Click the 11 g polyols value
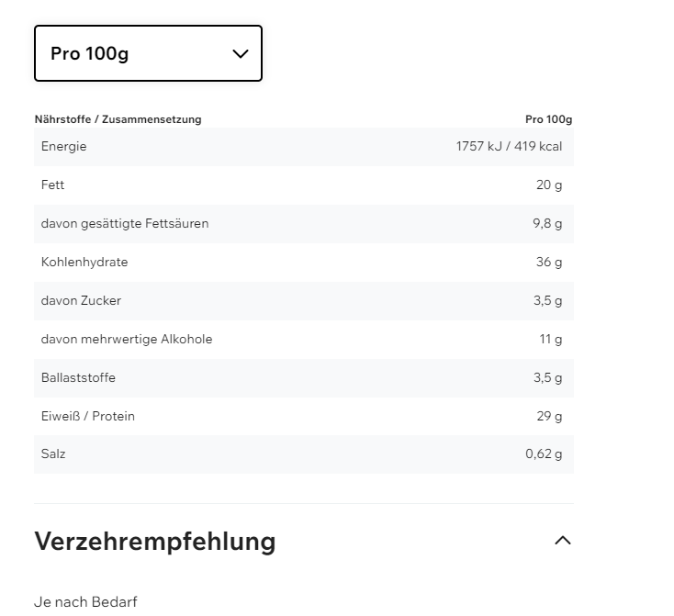This screenshot has height=616, width=674. [x=551, y=339]
